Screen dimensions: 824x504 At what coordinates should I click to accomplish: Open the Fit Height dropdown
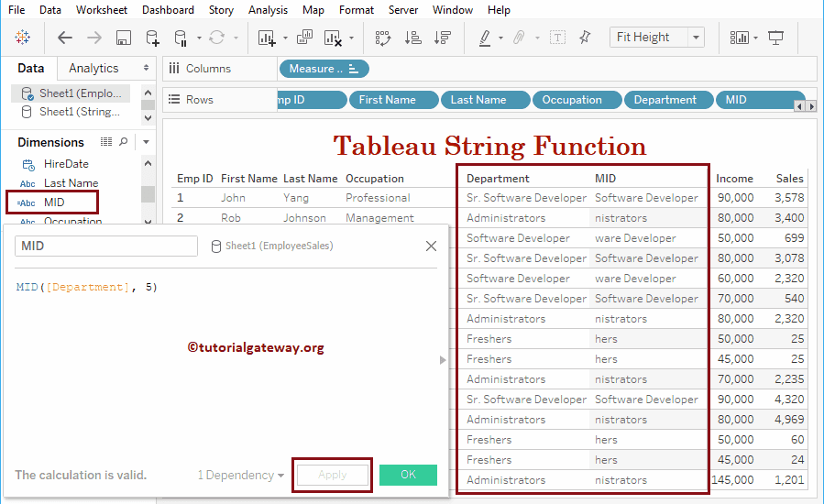pyautogui.click(x=696, y=38)
